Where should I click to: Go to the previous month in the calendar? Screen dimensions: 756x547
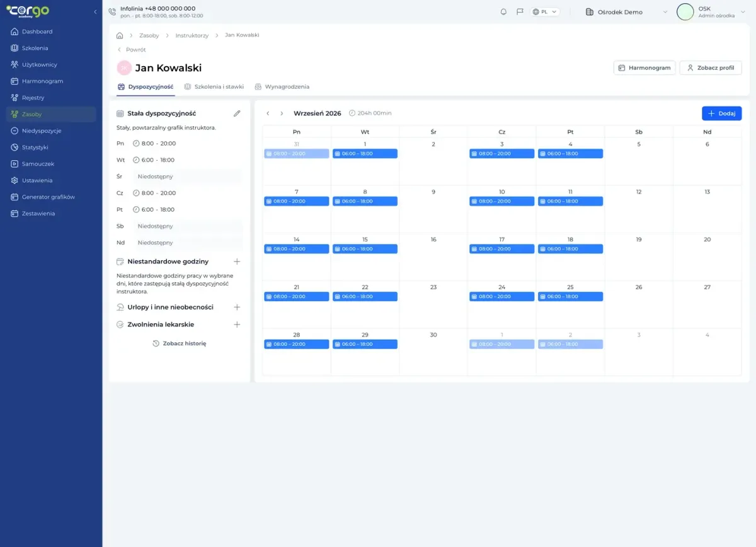tap(268, 113)
